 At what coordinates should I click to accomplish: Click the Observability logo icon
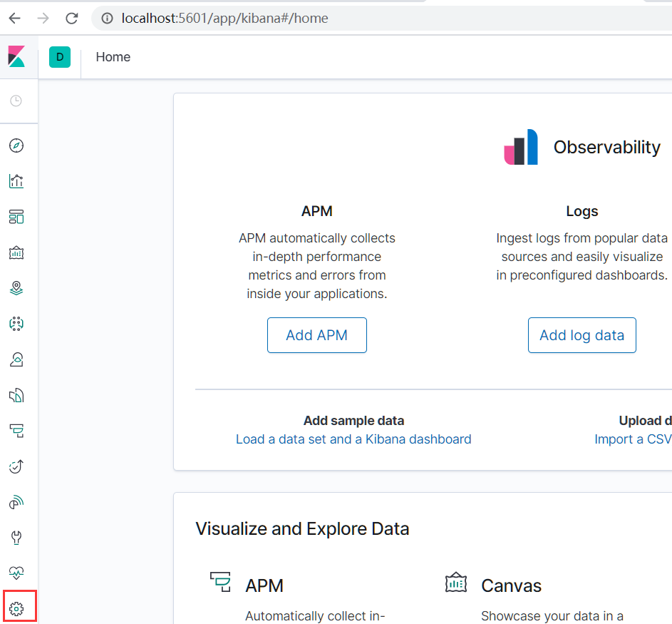[x=521, y=147]
